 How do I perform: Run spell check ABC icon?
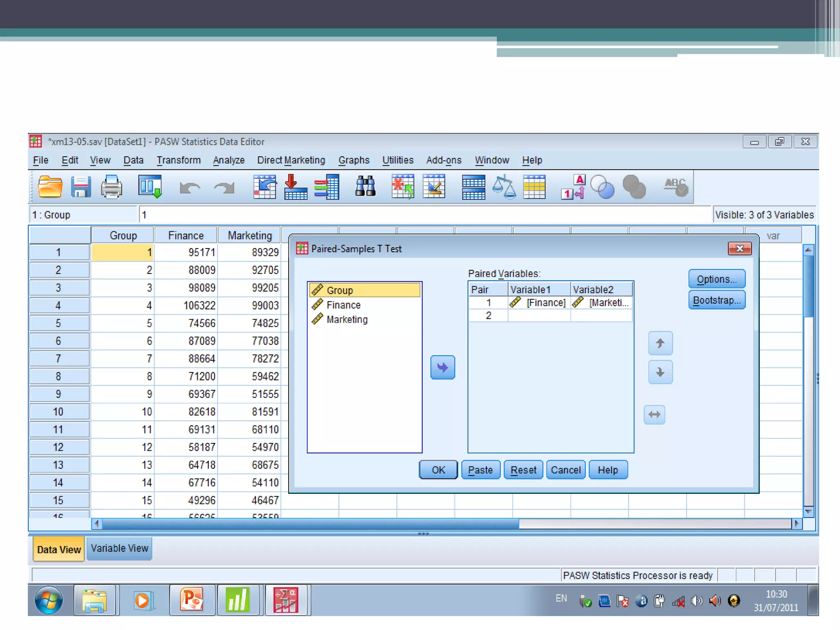676,187
